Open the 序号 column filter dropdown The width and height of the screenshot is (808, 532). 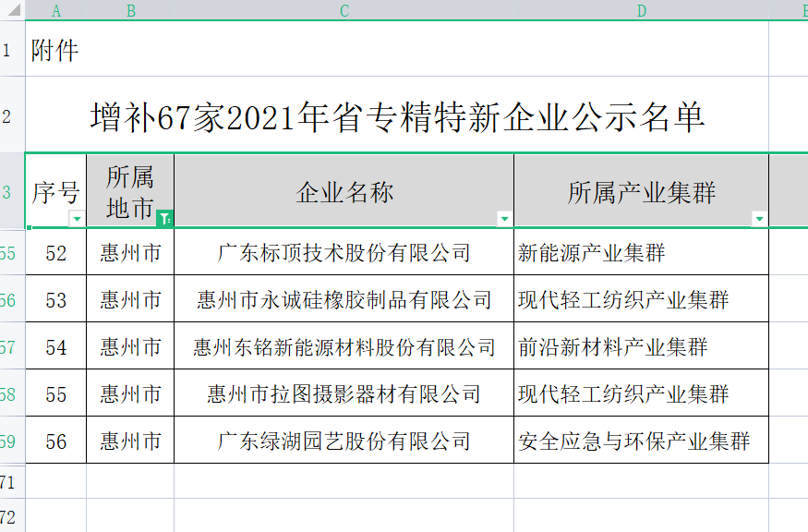77,219
